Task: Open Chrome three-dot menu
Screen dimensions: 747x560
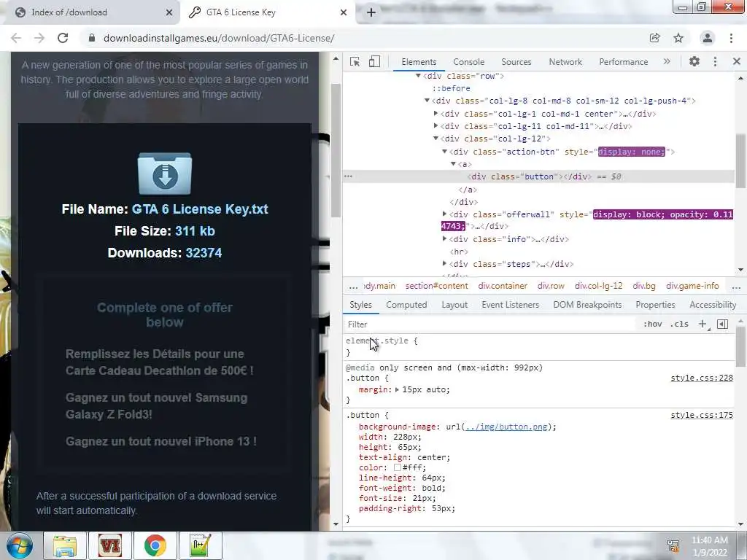Action: pyautogui.click(x=731, y=38)
